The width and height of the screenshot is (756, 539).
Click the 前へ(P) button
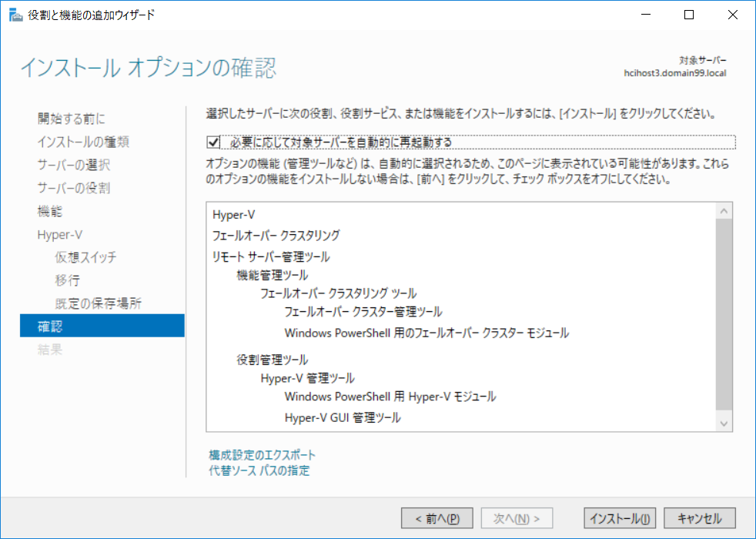[437, 518]
